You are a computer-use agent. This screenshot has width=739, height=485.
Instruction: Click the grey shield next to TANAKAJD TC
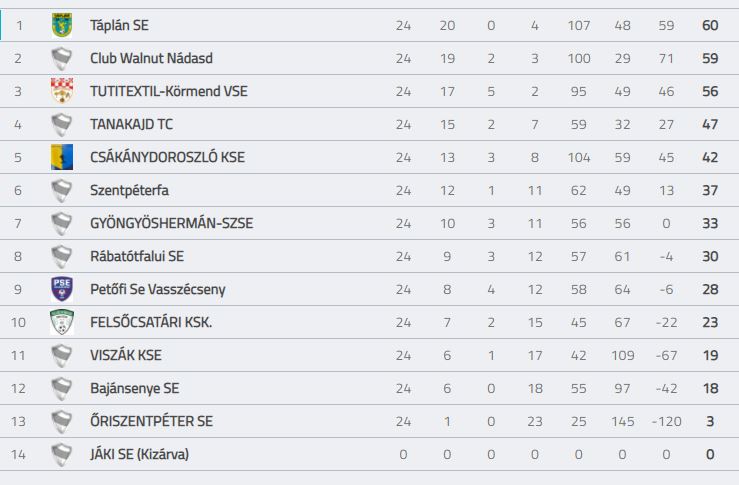[62, 124]
